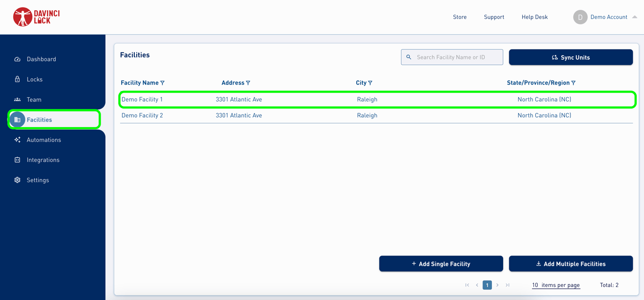644x300 pixels.
Task: Open the Store menu item
Action: (x=460, y=17)
